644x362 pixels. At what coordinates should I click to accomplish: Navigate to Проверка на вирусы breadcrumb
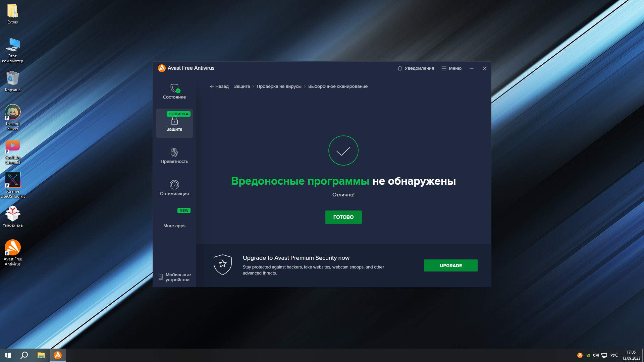279,86
